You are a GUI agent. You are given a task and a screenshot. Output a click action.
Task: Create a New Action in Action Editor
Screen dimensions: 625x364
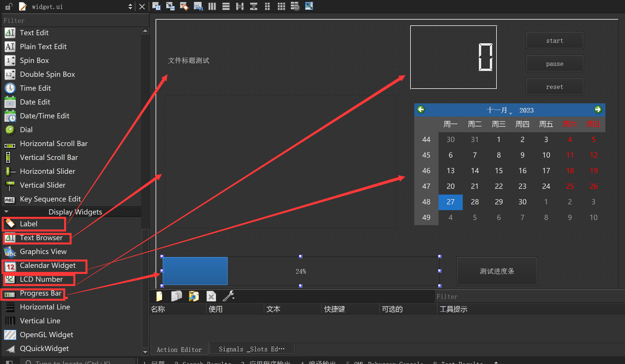click(x=159, y=296)
